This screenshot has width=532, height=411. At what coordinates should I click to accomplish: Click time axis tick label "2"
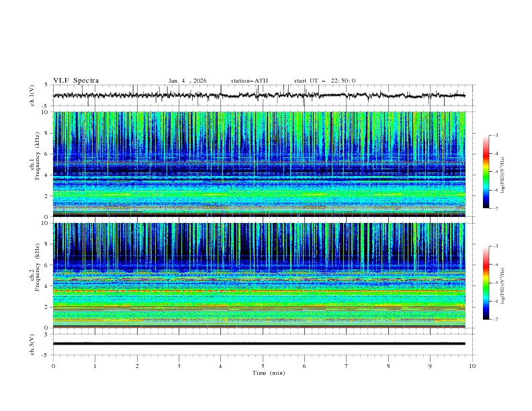137,366
